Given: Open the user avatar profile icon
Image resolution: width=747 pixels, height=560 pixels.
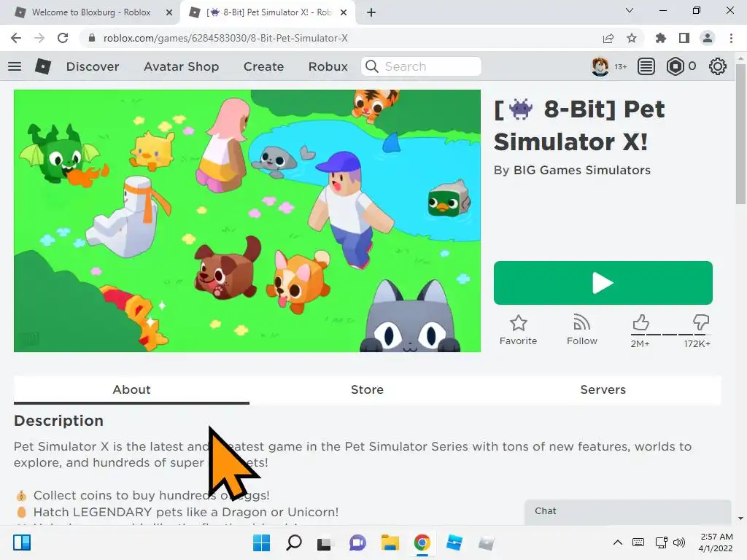Looking at the screenshot, I should pos(600,66).
